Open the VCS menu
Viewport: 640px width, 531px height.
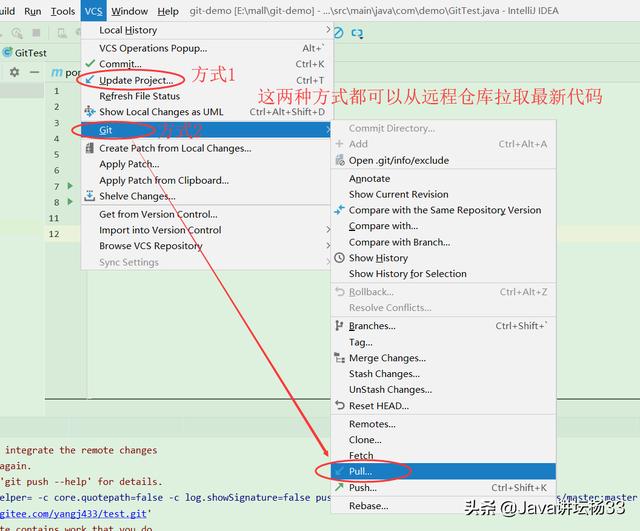93,11
